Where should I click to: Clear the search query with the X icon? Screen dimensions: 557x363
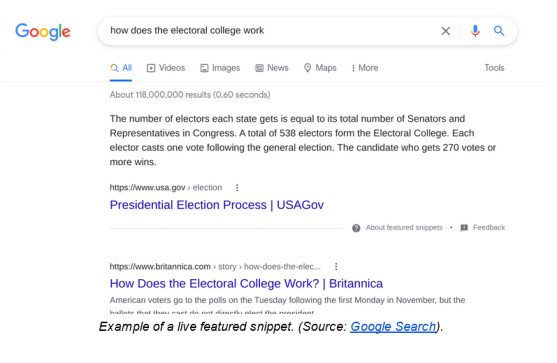coord(445,31)
